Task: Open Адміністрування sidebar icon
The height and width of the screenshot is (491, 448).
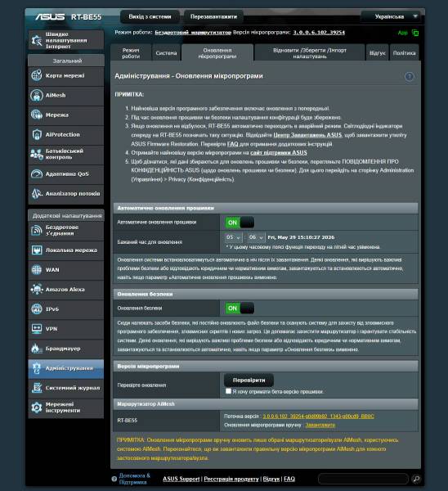Action: click(37, 368)
